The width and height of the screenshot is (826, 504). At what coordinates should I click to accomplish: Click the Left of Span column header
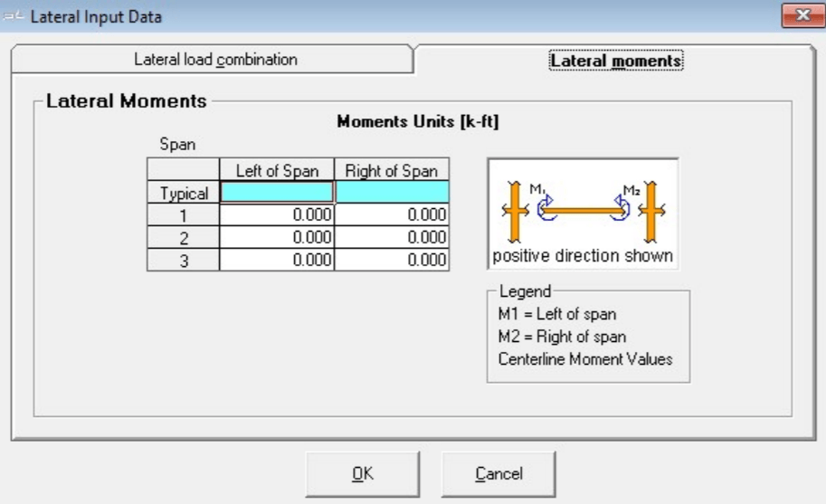tap(277, 171)
